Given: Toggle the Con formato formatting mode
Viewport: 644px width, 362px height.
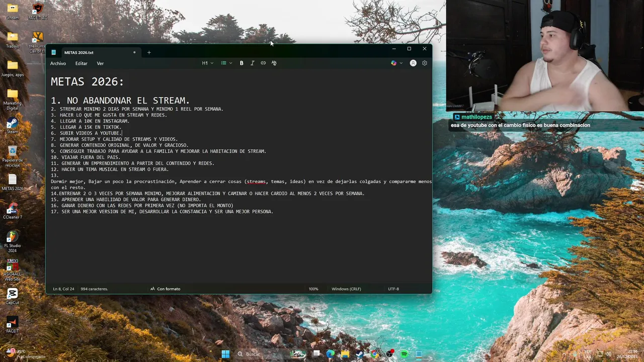Looking at the screenshot, I should tap(165, 289).
